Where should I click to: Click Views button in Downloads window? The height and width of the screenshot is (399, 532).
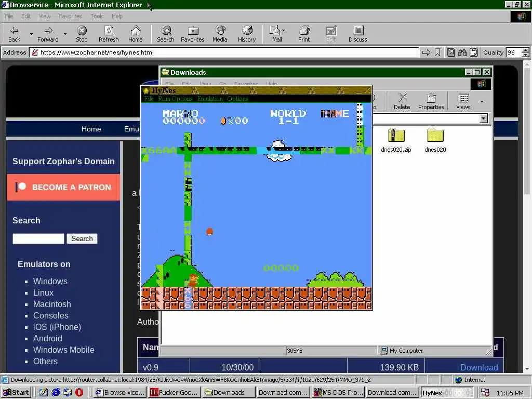(463, 101)
